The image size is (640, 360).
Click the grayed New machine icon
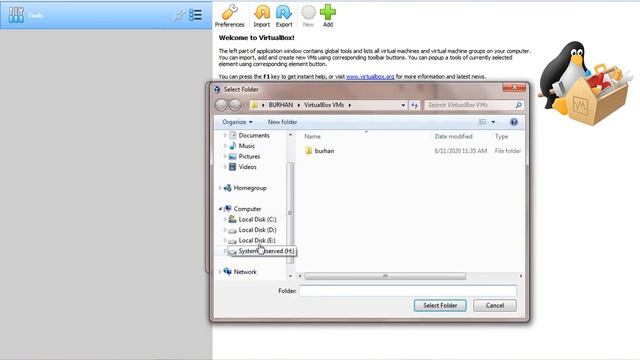308,16
